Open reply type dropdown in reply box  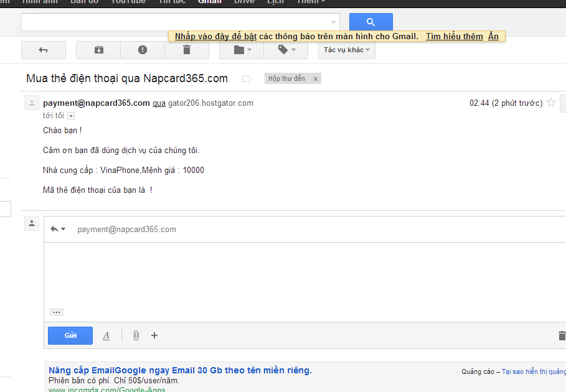click(x=58, y=229)
